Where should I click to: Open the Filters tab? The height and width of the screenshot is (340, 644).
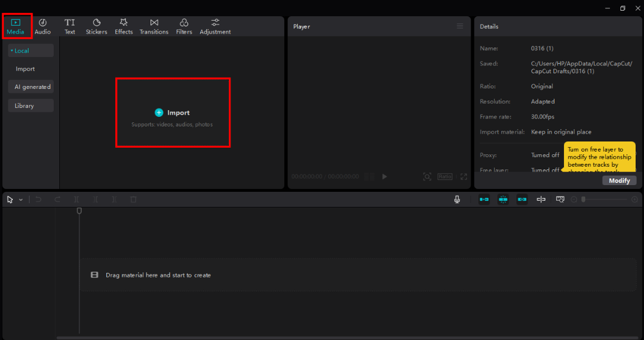pyautogui.click(x=184, y=26)
